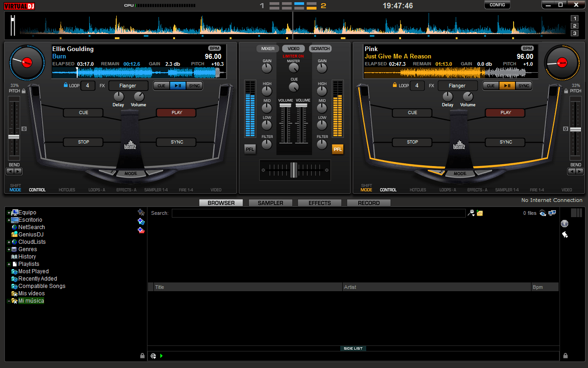The height and width of the screenshot is (368, 588).
Task: Select the globe icon on the right panel
Action: pos(564,224)
